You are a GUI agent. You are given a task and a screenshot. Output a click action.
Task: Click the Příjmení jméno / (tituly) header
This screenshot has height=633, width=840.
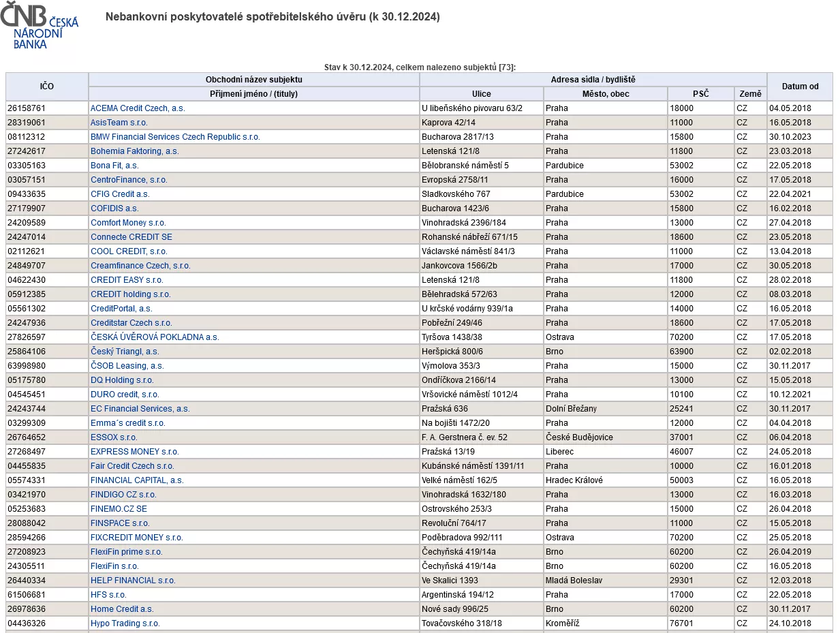coord(254,94)
